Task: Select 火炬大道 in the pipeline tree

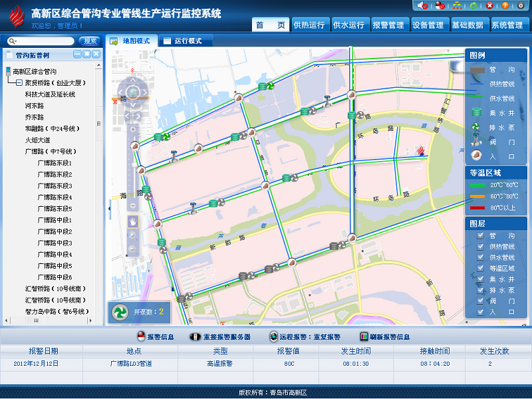Action: (x=37, y=140)
